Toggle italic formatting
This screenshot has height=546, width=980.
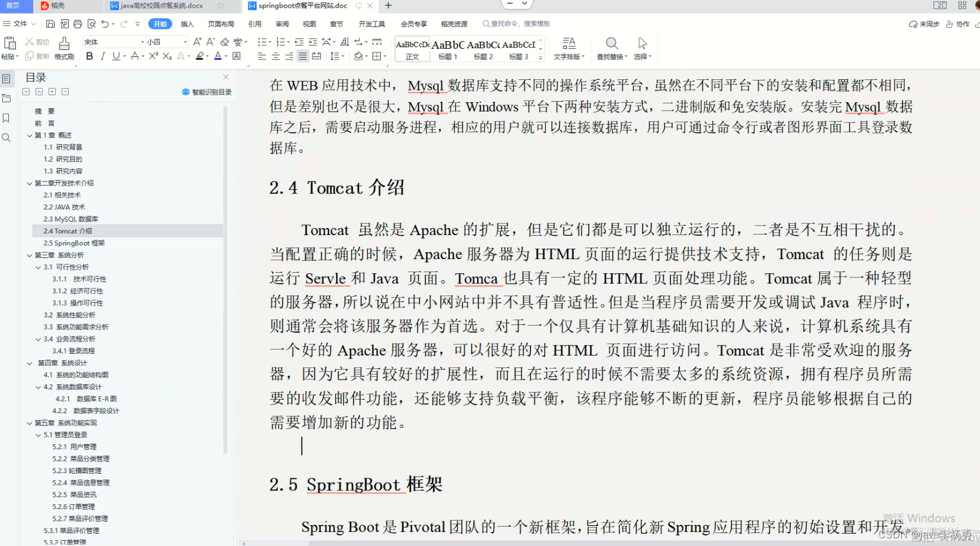103,56
